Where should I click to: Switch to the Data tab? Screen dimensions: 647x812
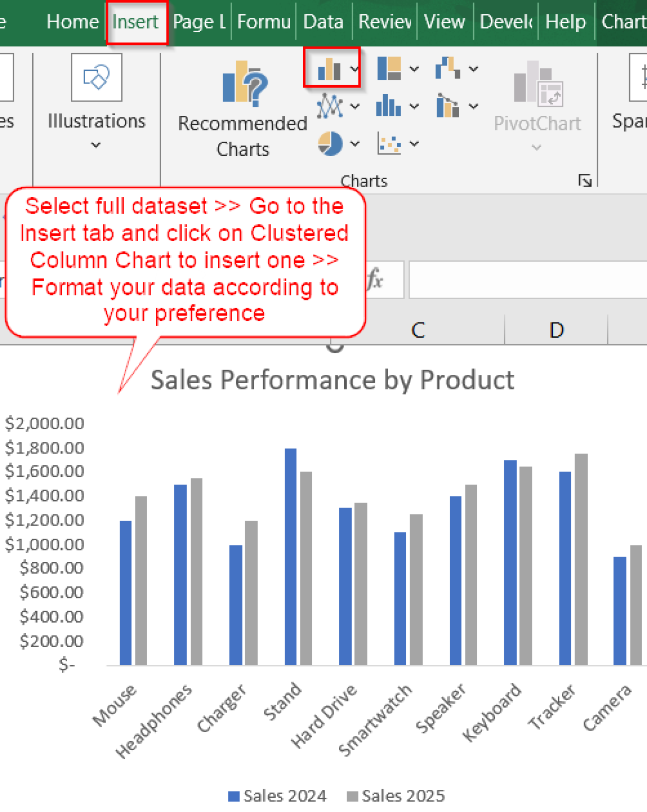click(323, 22)
